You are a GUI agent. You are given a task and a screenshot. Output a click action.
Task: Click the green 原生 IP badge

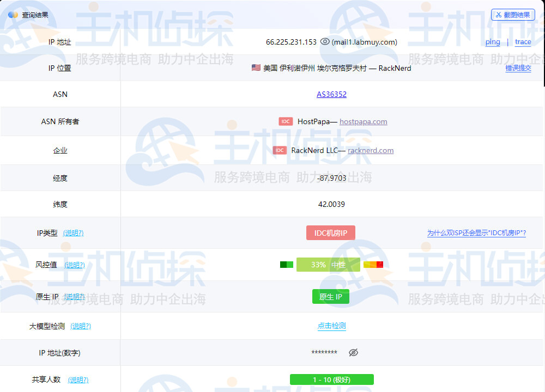(330, 296)
